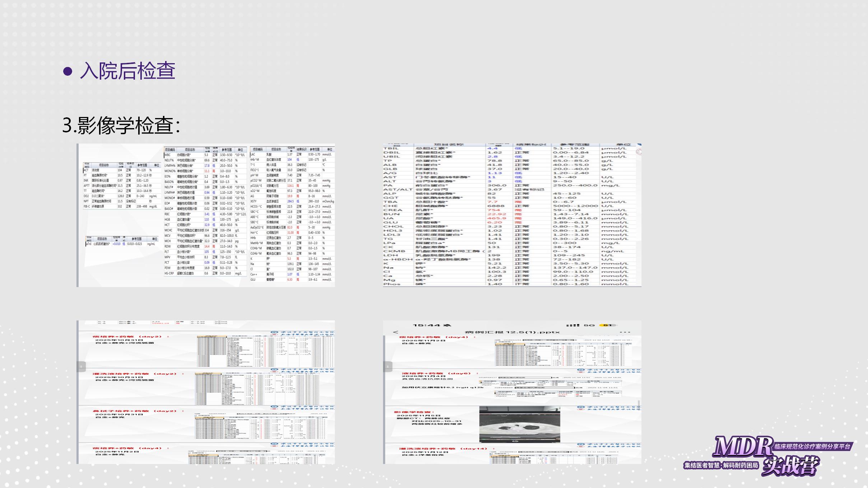The image size is (868, 488).
Task: Select the liver and kidney biochemistry table image
Action: point(512,215)
